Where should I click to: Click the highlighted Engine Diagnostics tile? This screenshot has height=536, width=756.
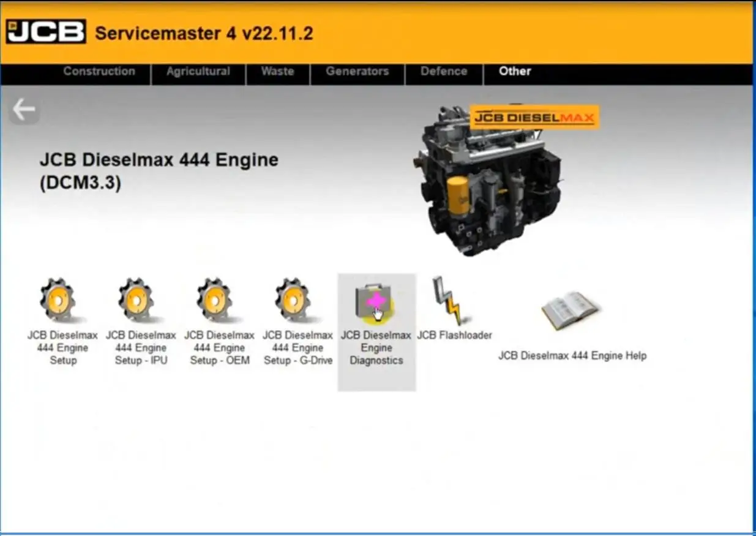375,331
